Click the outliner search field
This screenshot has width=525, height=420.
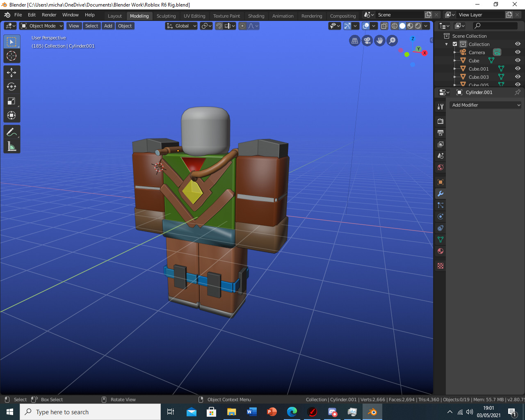click(x=495, y=25)
